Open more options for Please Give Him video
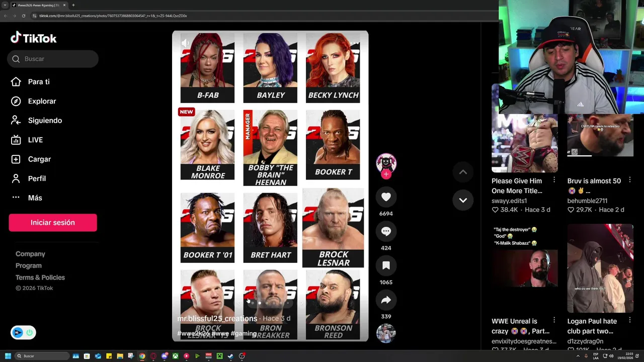644x362 pixels. click(x=554, y=180)
